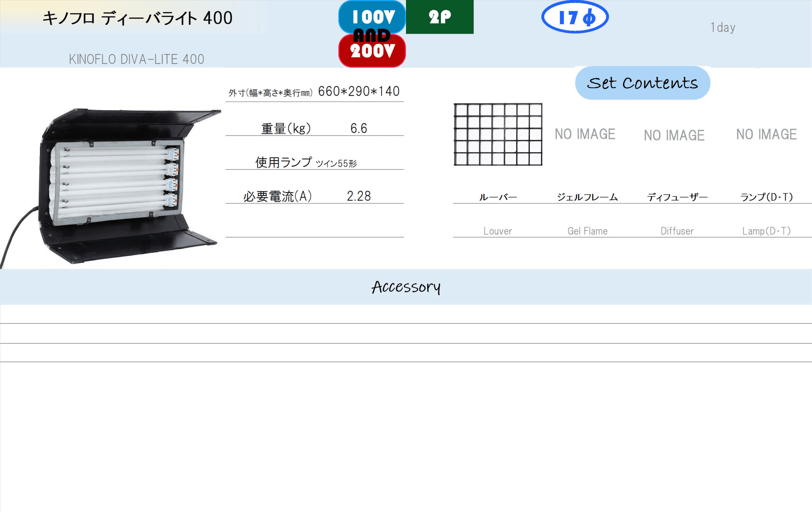Click the current value 2.28
The width and height of the screenshot is (812, 512).
coord(359,196)
